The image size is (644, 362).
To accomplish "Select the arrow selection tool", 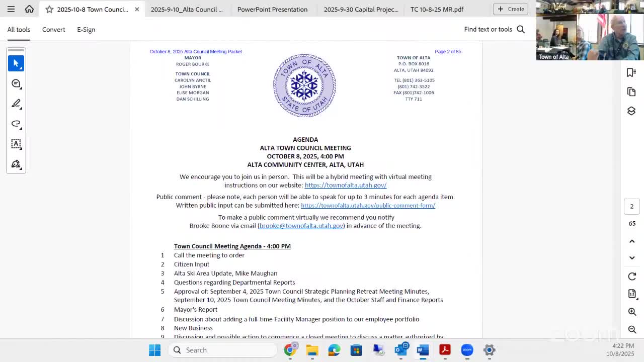I will 16,63.
